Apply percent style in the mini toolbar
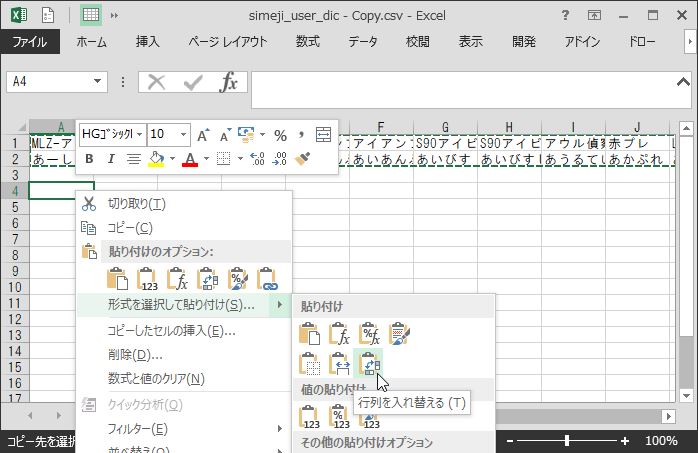The width and height of the screenshot is (698, 453). pyautogui.click(x=280, y=135)
